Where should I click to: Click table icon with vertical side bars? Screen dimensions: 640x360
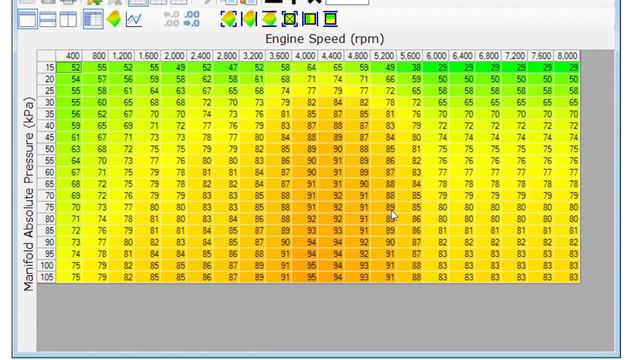310,19
